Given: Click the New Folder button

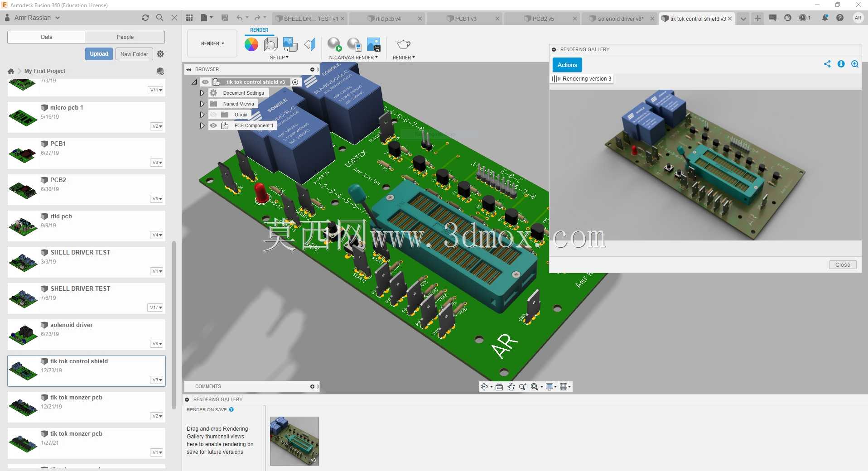Looking at the screenshot, I should point(134,54).
